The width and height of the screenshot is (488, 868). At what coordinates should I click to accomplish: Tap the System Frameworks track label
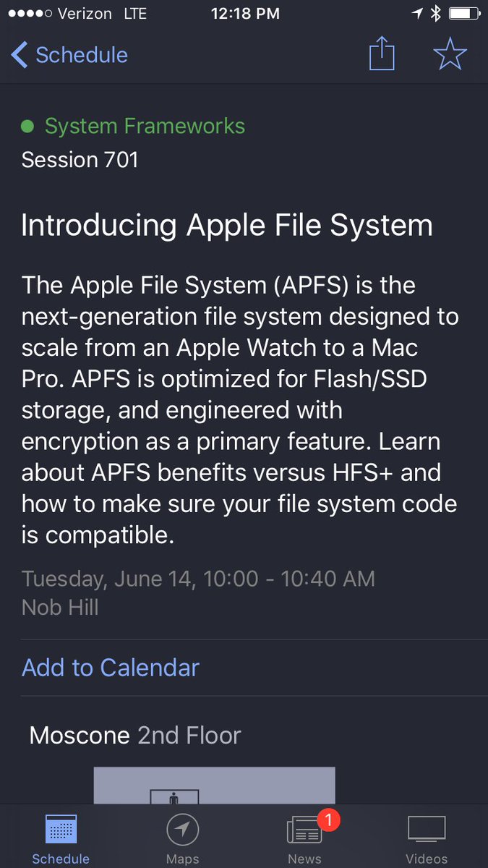click(x=145, y=126)
